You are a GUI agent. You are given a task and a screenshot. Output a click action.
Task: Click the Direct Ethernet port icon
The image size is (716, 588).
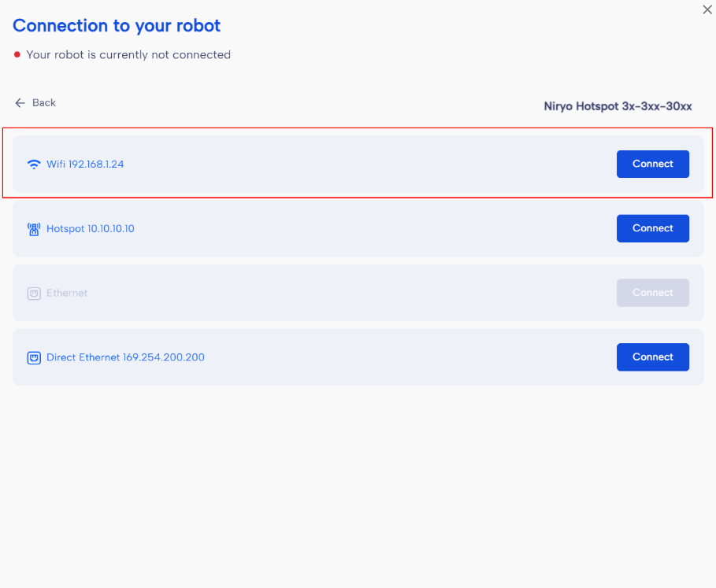point(34,357)
